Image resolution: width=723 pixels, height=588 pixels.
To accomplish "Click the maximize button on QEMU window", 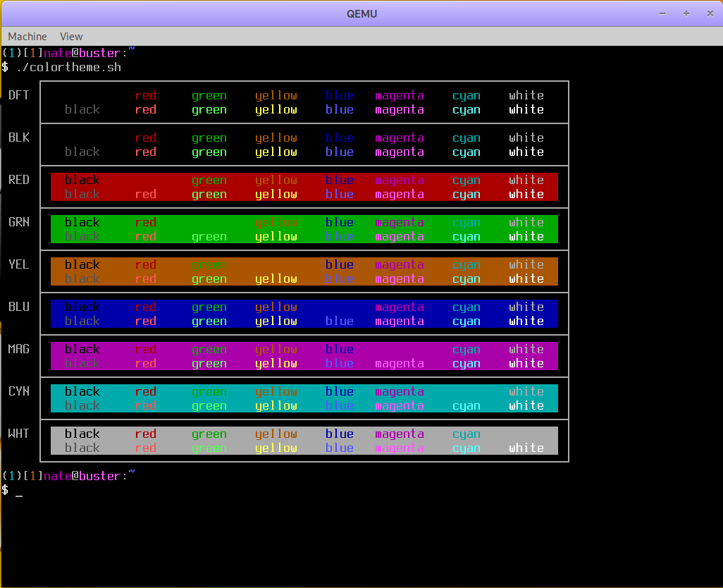I will pos(686,13).
